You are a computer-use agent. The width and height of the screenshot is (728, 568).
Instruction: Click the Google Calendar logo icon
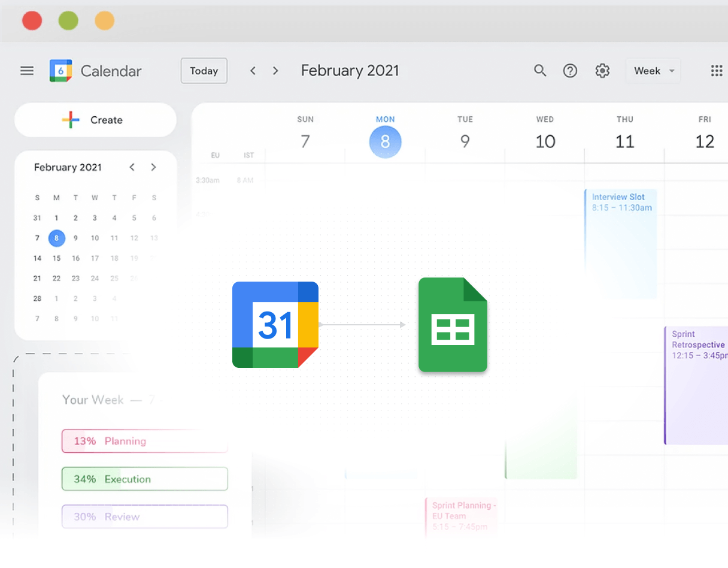pos(61,71)
